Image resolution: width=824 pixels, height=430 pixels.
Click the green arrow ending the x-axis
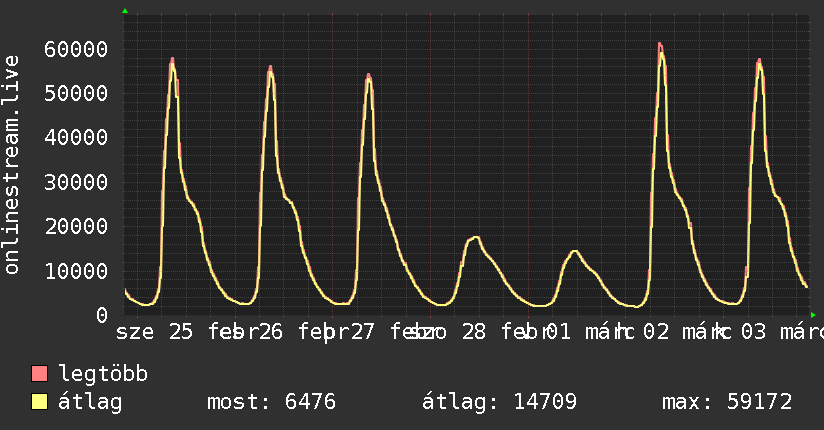point(813,315)
